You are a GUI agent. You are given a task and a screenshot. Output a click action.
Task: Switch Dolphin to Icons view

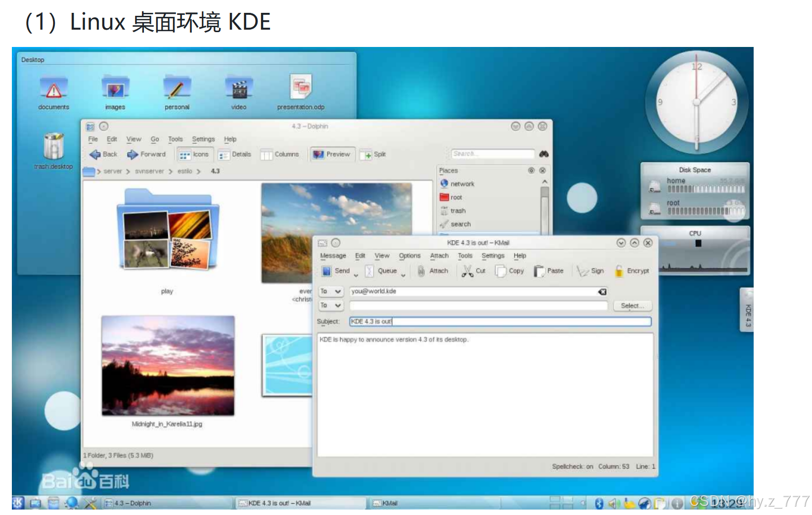[194, 155]
